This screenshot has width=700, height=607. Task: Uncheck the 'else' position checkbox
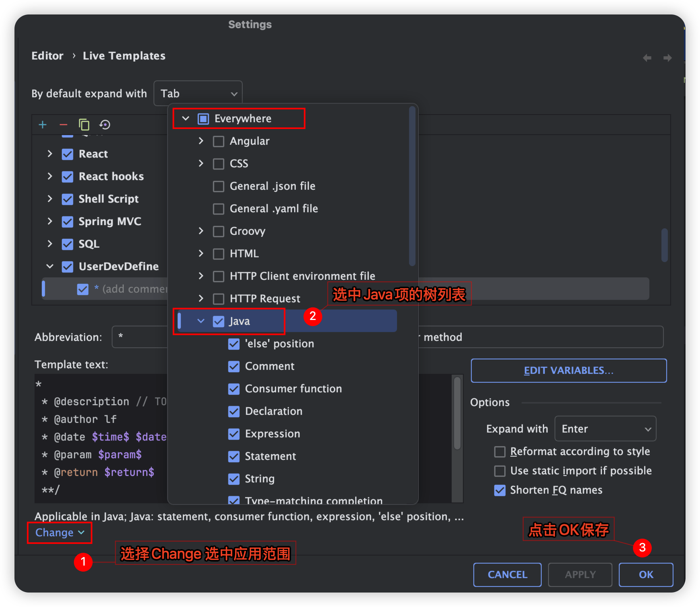click(234, 344)
